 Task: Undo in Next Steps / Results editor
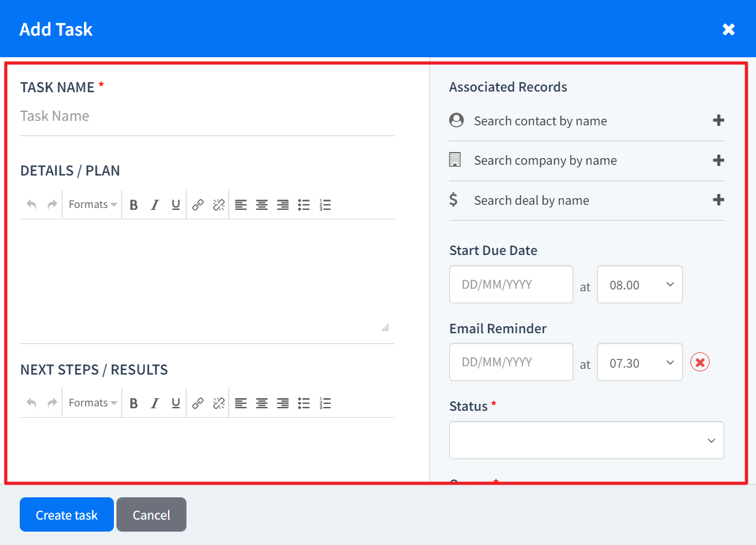(31, 403)
